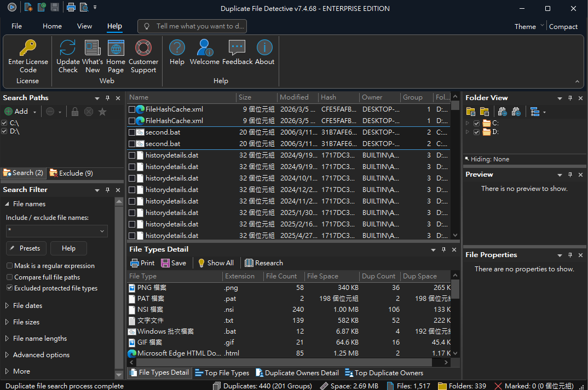Expand the File dates filter section
Image resolution: width=588 pixels, height=390 pixels.
[x=27, y=306]
